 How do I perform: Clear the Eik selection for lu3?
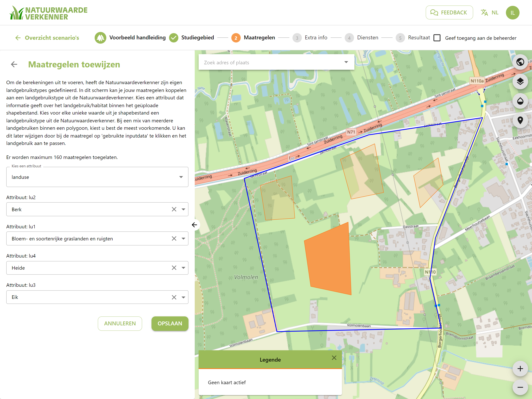[174, 297]
